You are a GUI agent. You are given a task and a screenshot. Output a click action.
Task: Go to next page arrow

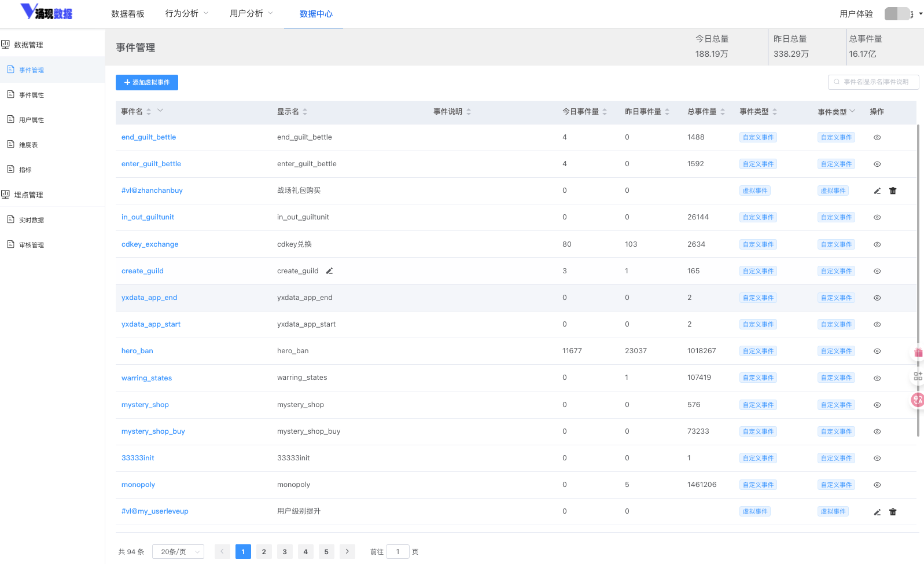click(347, 552)
